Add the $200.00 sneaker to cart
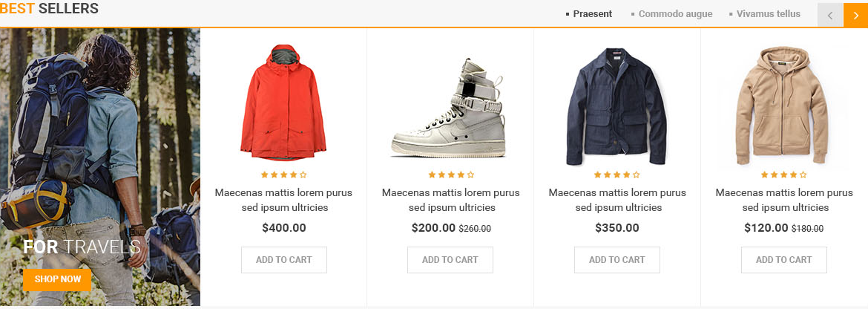The height and width of the screenshot is (309, 868). point(450,260)
